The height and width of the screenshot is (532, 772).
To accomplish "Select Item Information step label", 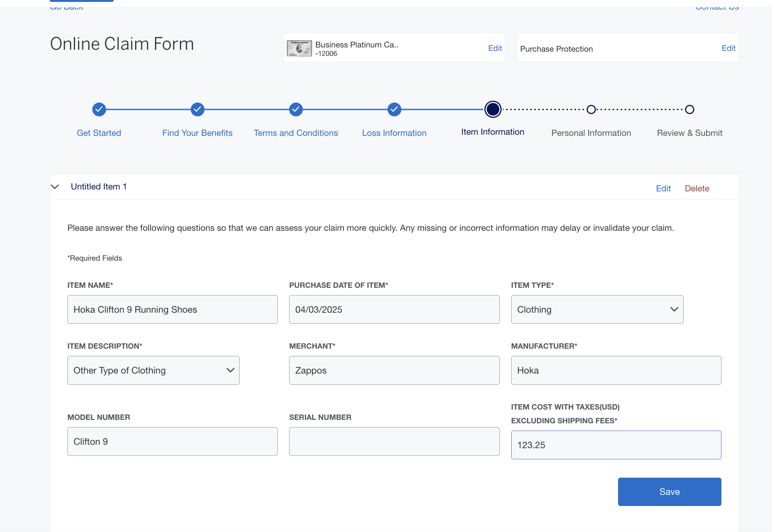I will [493, 132].
